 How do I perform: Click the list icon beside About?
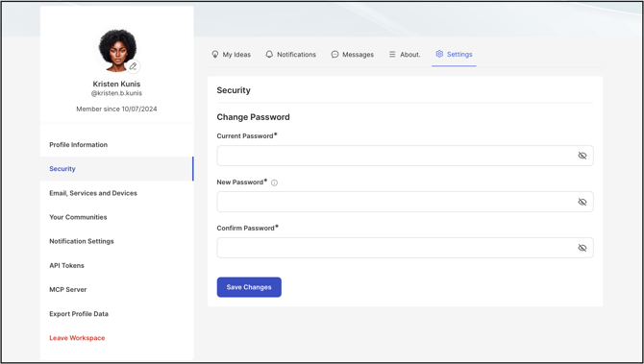click(x=392, y=54)
